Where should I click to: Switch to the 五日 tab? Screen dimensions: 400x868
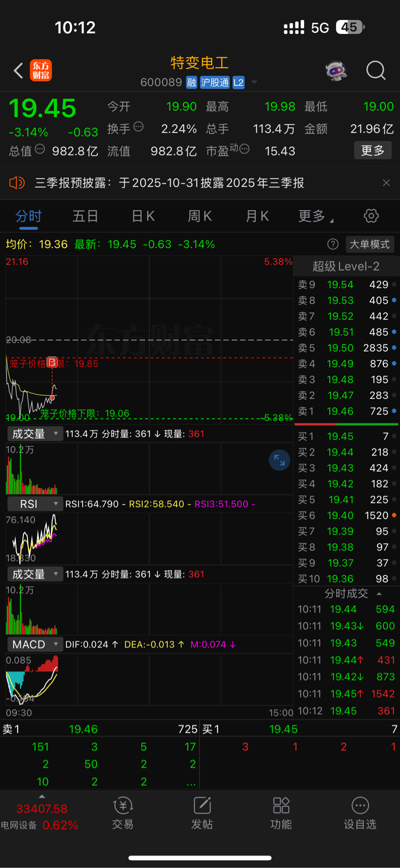tap(85, 216)
